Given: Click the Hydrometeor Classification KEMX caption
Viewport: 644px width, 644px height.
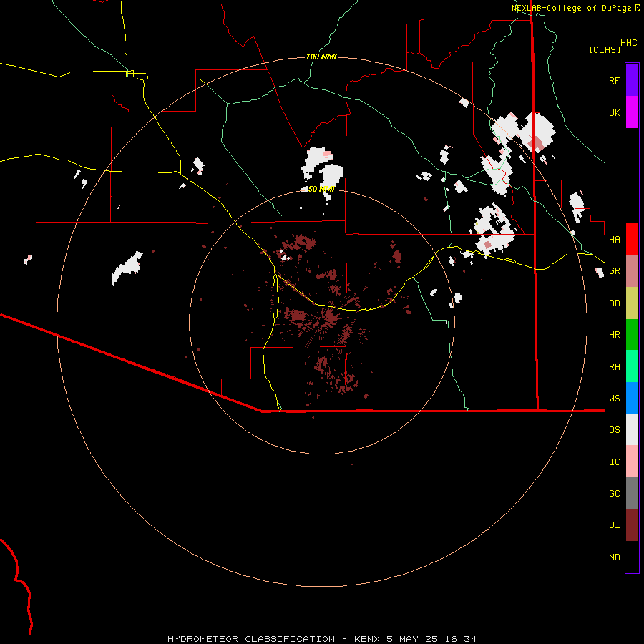Looking at the screenshot, I should click(x=322, y=639).
